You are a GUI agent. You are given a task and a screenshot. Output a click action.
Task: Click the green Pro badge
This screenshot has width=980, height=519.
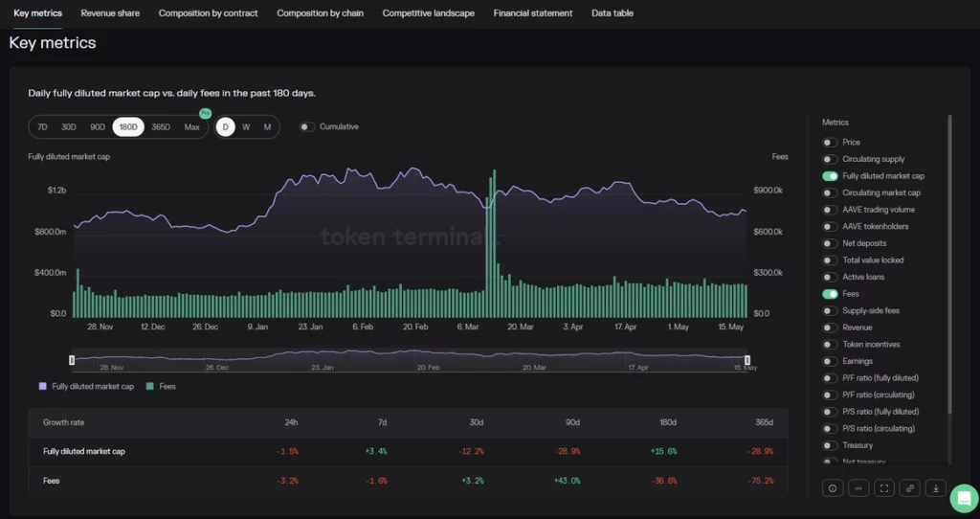pos(205,113)
